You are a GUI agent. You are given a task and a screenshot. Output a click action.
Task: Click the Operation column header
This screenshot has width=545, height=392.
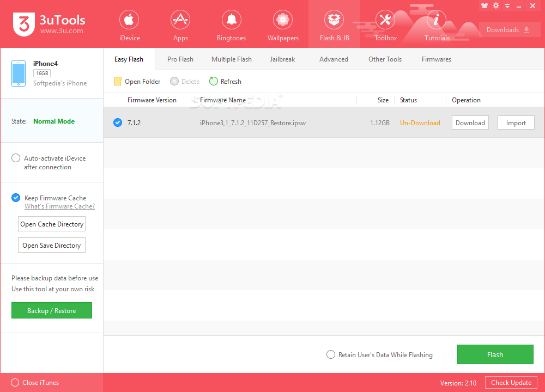pyautogui.click(x=466, y=100)
